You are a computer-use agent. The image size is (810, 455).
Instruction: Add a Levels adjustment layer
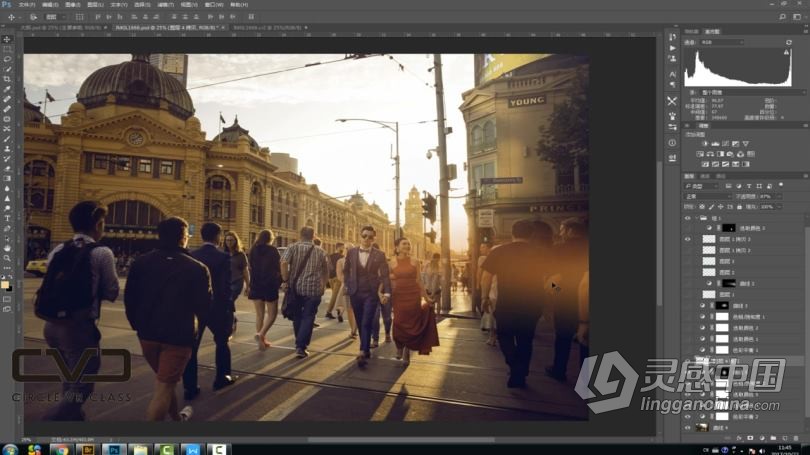tap(715, 144)
